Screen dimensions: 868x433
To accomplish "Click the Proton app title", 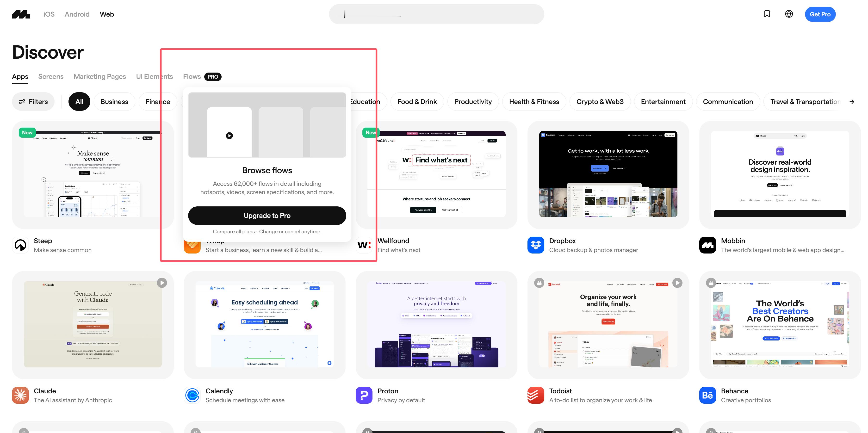I will pyautogui.click(x=388, y=391).
